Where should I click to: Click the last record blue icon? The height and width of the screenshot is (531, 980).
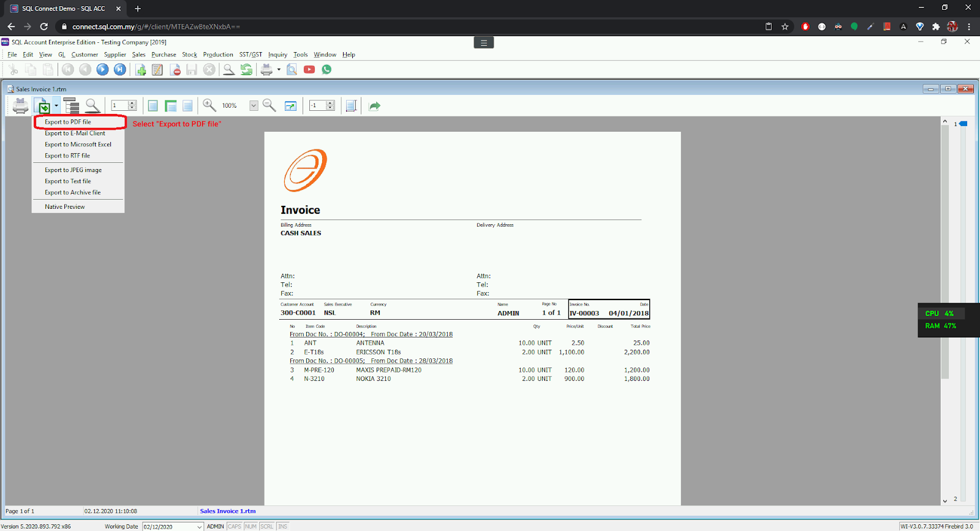[x=120, y=69]
